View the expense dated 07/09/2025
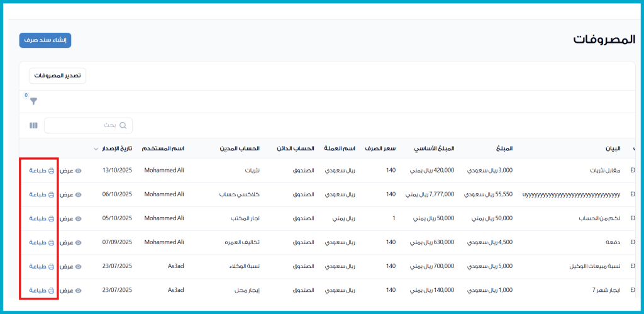Viewport: 644px width, 314px height. click(x=70, y=242)
